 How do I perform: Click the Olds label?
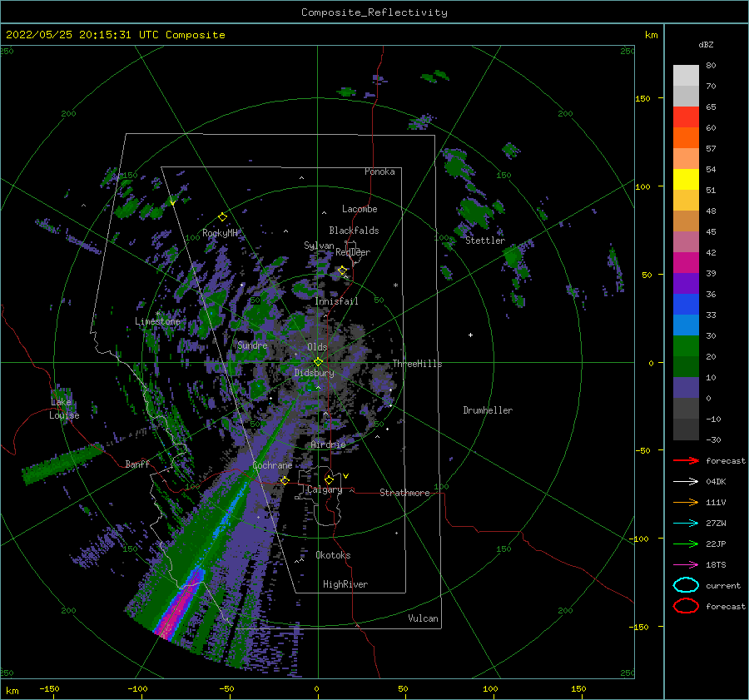[317, 347]
